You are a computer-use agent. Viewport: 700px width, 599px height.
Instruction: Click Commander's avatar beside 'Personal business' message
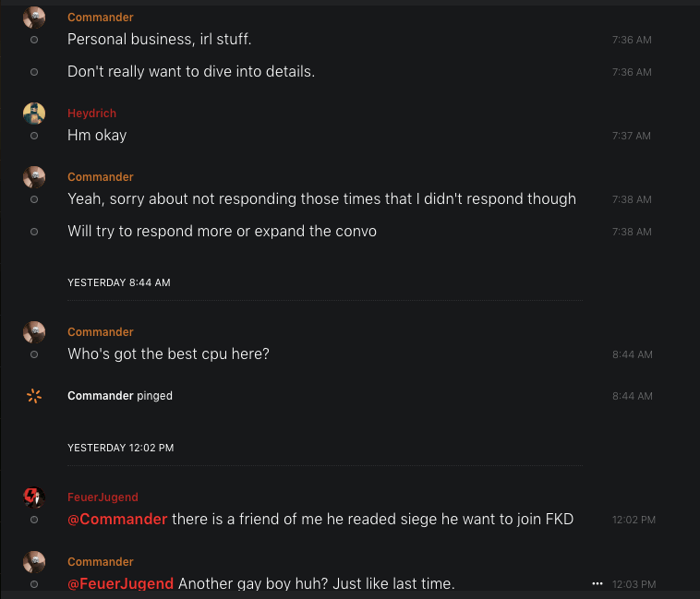tap(34, 18)
